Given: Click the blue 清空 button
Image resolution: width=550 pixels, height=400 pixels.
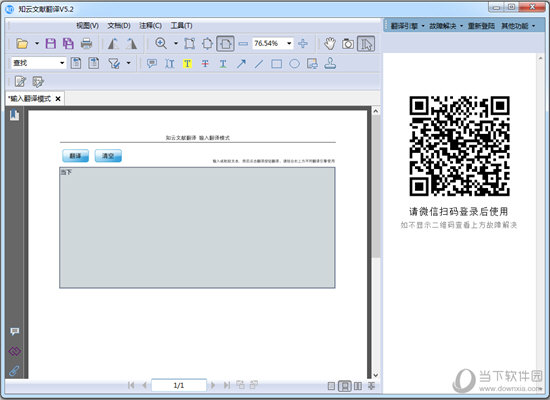Looking at the screenshot, I should click(108, 156).
